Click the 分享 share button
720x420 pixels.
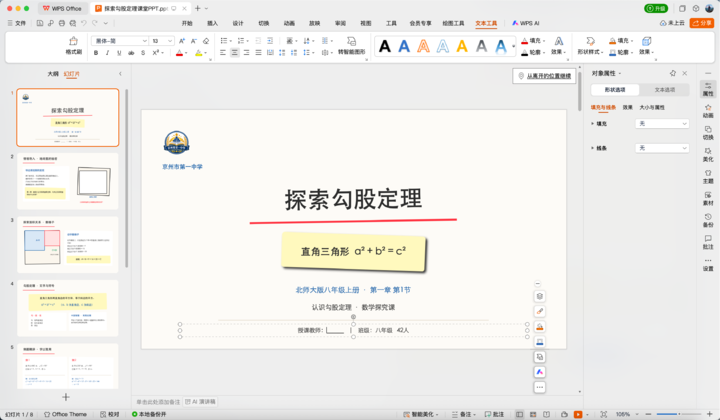click(702, 22)
